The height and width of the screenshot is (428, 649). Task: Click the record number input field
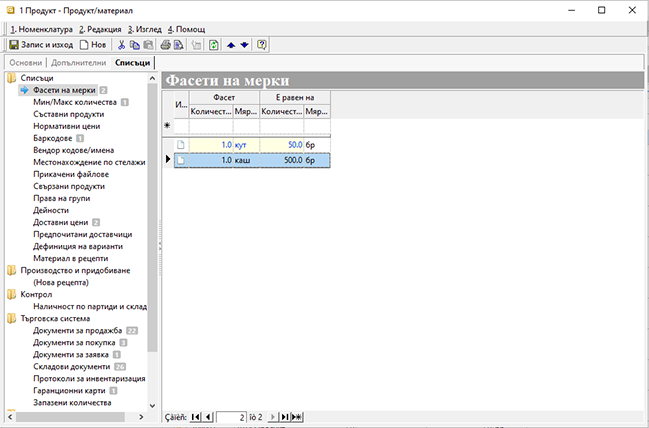click(231, 417)
